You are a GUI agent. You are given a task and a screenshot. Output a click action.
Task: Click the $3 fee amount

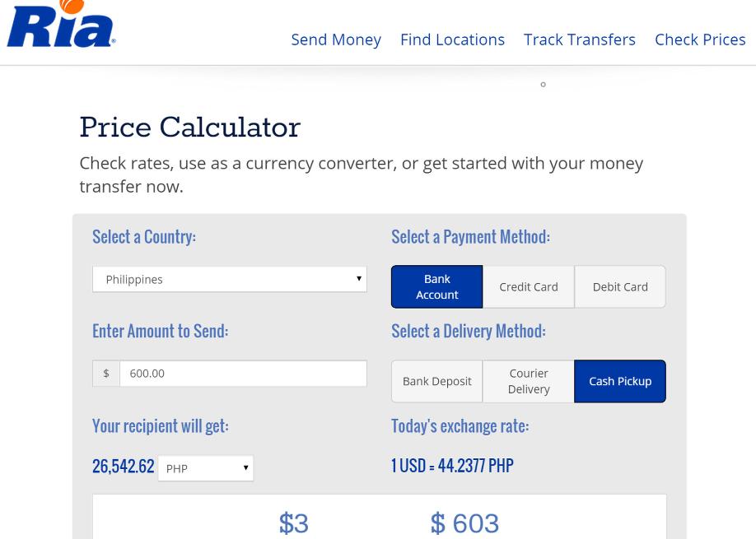[x=294, y=523]
